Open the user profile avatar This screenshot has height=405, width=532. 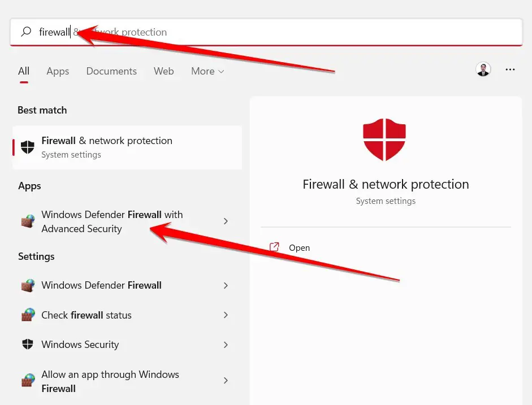[483, 69]
